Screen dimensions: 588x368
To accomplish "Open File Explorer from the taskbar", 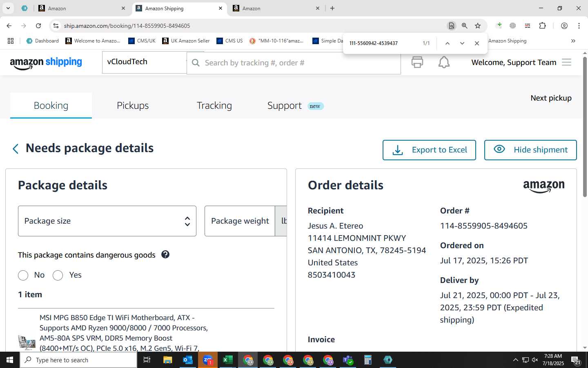I will pos(168,360).
